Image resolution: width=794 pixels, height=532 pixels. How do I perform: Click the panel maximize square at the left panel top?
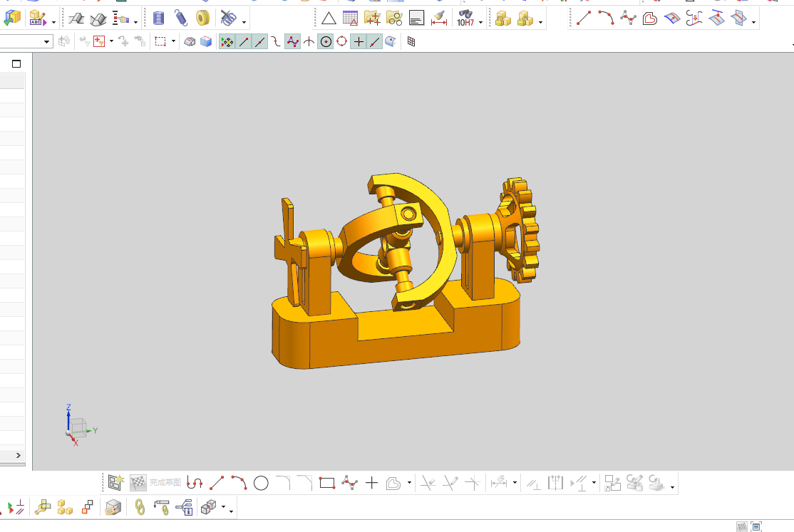point(16,64)
